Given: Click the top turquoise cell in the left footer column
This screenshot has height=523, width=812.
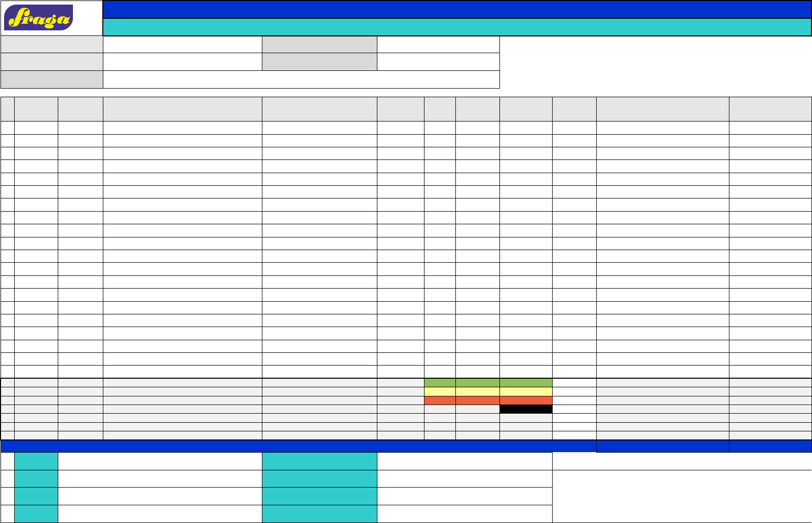Looking at the screenshot, I should pos(36,461).
